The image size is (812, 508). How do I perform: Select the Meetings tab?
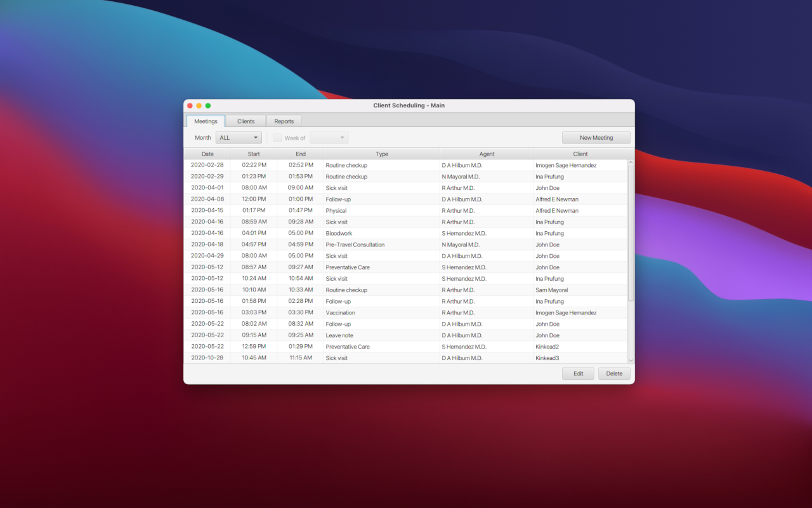[205, 121]
